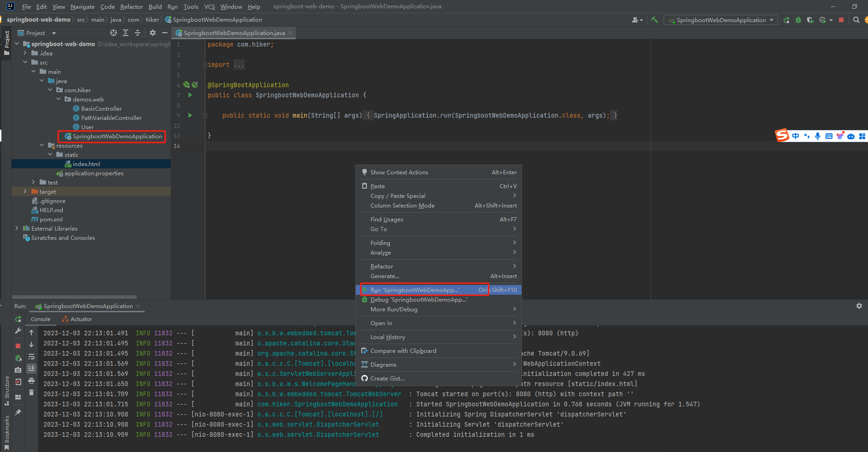Select pom.xml in the project tree

point(51,220)
